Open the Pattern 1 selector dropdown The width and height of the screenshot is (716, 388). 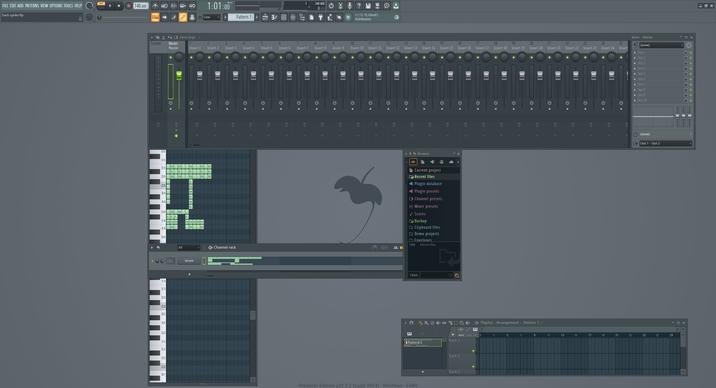(241, 17)
